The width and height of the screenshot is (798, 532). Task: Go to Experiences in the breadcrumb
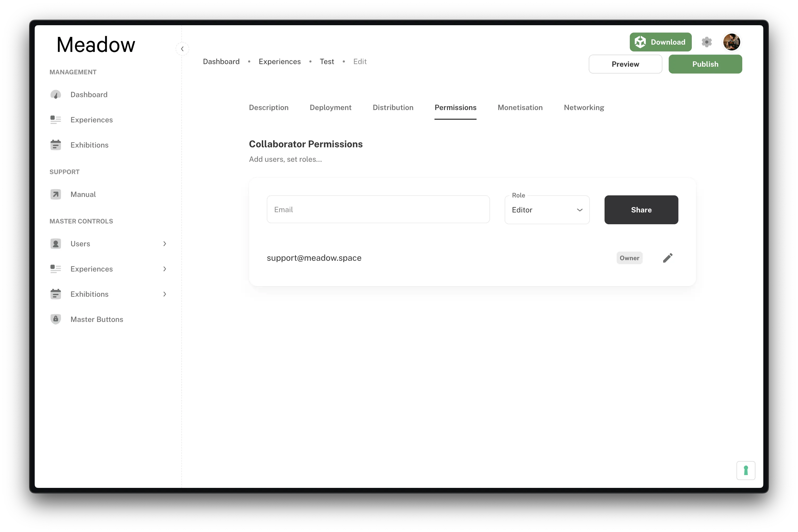279,62
